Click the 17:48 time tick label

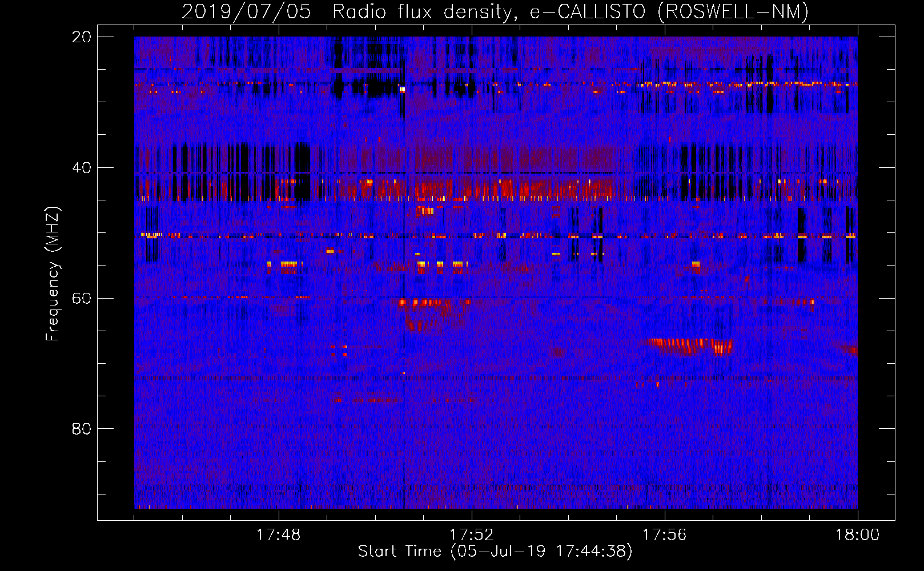279,535
